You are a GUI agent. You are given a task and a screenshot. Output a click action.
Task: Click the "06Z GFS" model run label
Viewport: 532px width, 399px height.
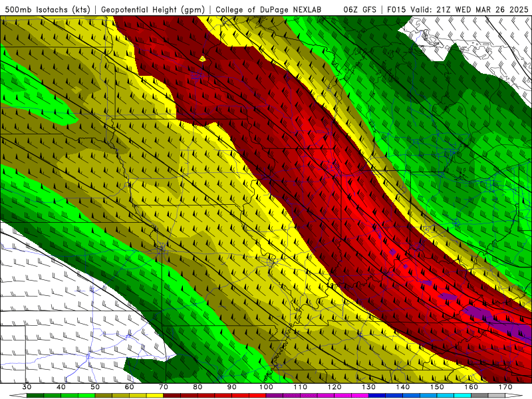coord(360,10)
